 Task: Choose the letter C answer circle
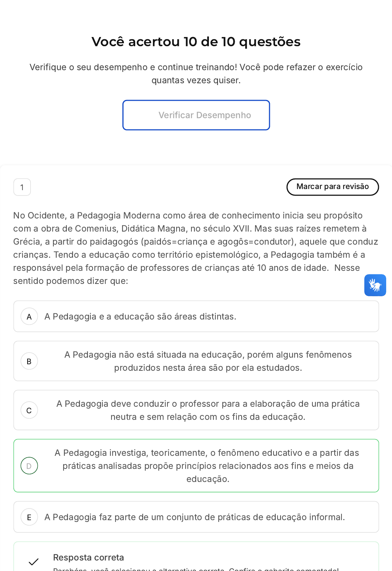(x=29, y=410)
